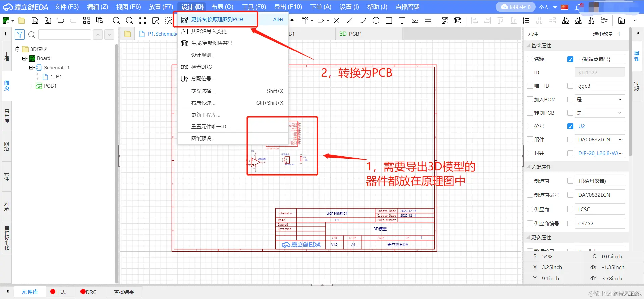Collapse the 3D模型 project tree node
The image size is (644, 299).
[x=17, y=49]
